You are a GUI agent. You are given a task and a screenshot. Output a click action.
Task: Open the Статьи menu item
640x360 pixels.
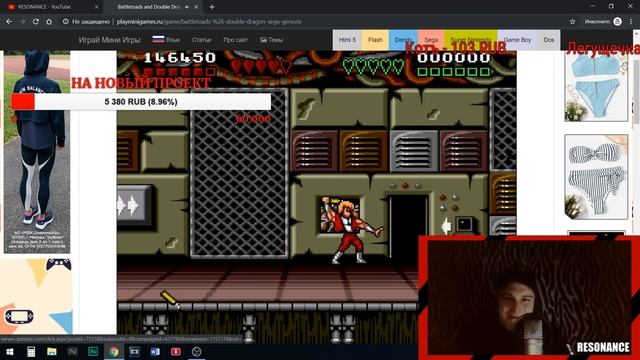pyautogui.click(x=201, y=40)
